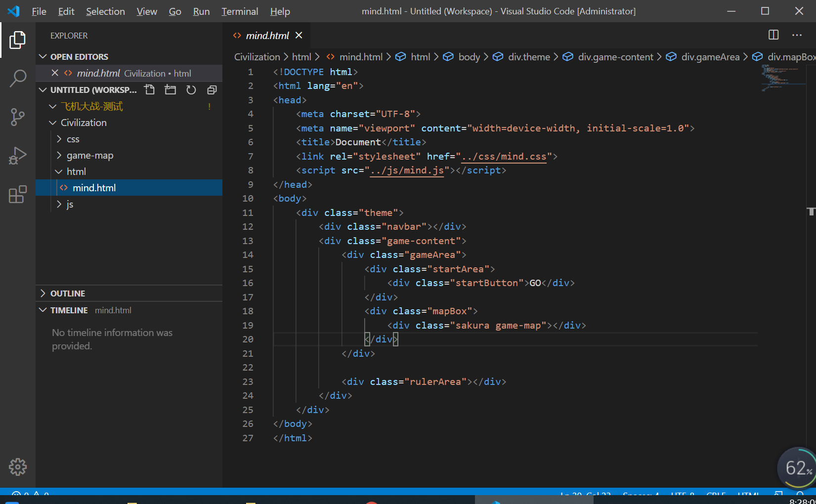
Task: Close the mind.html editor tab
Action: click(x=299, y=35)
